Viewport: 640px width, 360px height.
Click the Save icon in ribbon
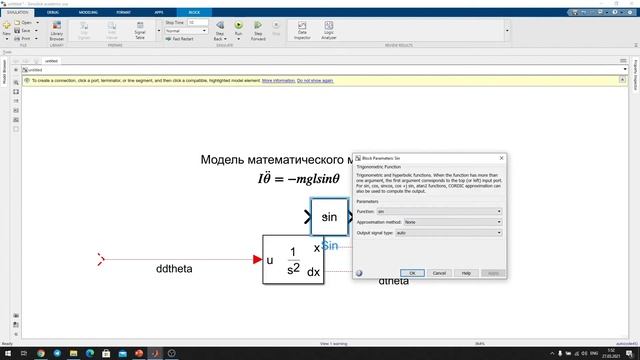click(17, 31)
